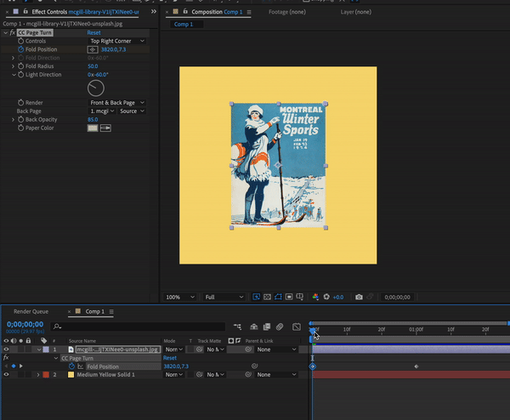
Task: Click Light Direction angle dial
Action: pyautogui.click(x=96, y=88)
